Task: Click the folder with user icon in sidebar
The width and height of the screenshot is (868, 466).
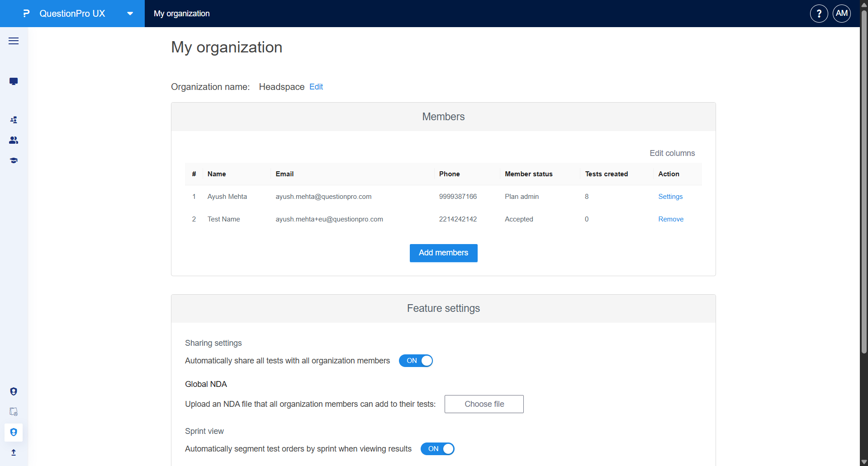Action: (x=14, y=412)
